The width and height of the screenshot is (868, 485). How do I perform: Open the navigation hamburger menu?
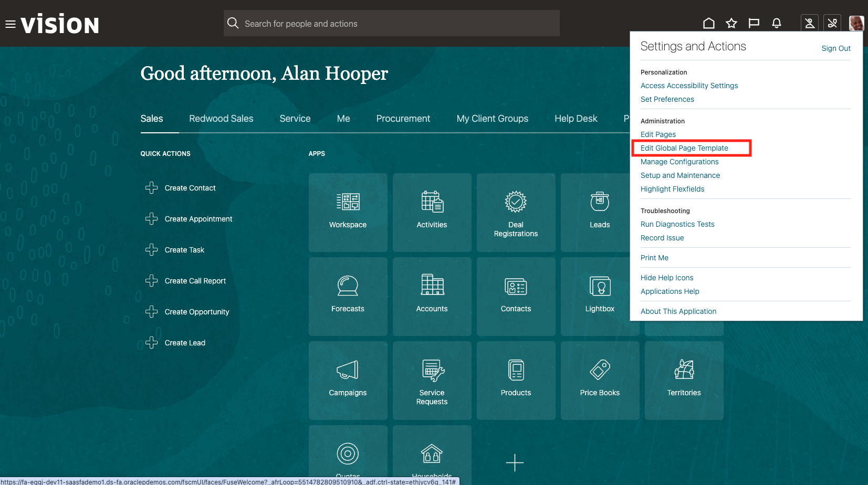pyautogui.click(x=10, y=23)
